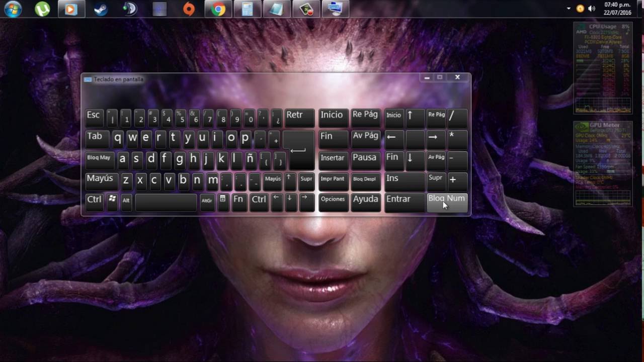The height and width of the screenshot is (362, 644).
Task: Click the large Enter arrow key
Action: [x=298, y=150]
